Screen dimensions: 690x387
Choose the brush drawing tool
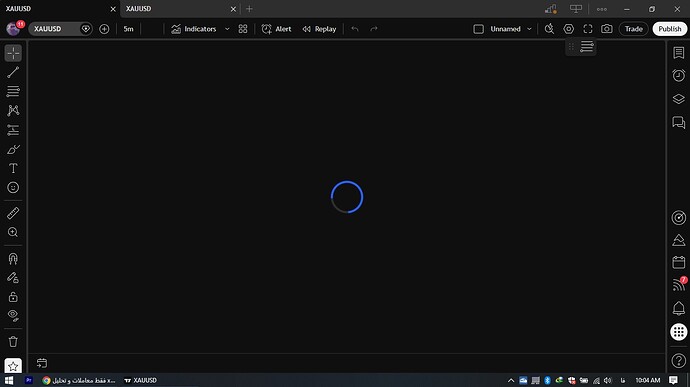coord(13,149)
